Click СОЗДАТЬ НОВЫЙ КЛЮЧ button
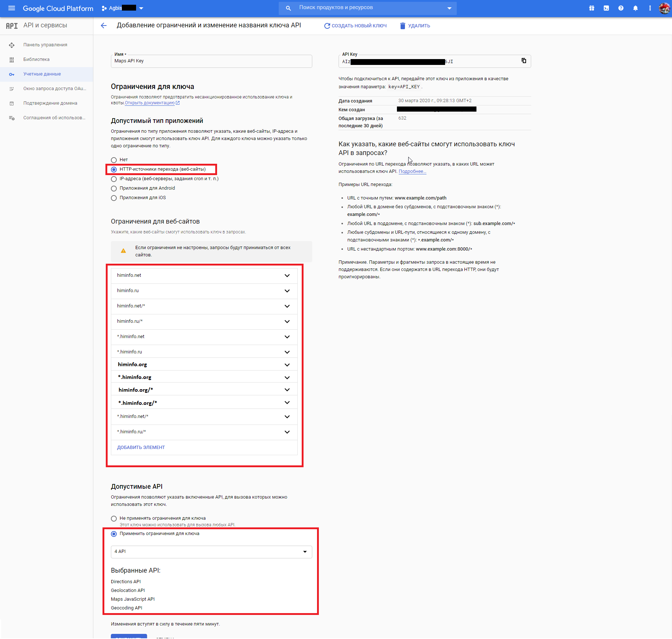The height and width of the screenshot is (639, 672). pyautogui.click(x=355, y=26)
